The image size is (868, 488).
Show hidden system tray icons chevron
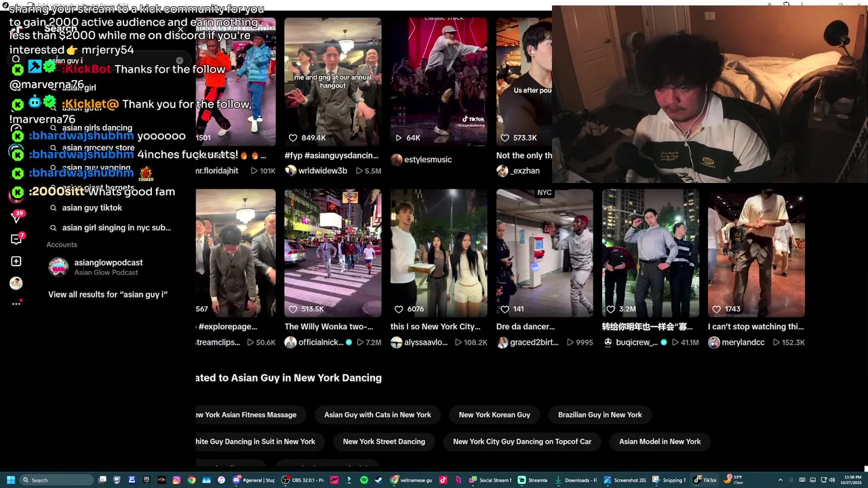tap(780, 480)
